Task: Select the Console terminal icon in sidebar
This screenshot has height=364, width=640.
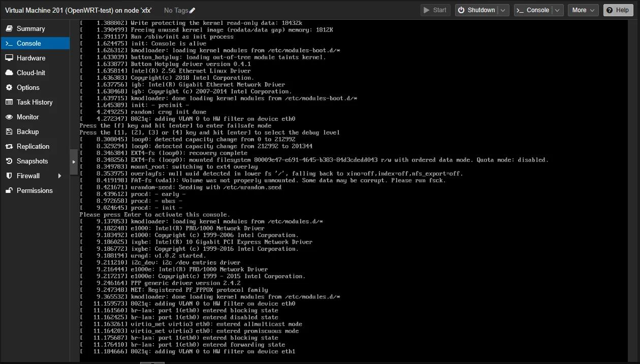Action: click(11, 43)
